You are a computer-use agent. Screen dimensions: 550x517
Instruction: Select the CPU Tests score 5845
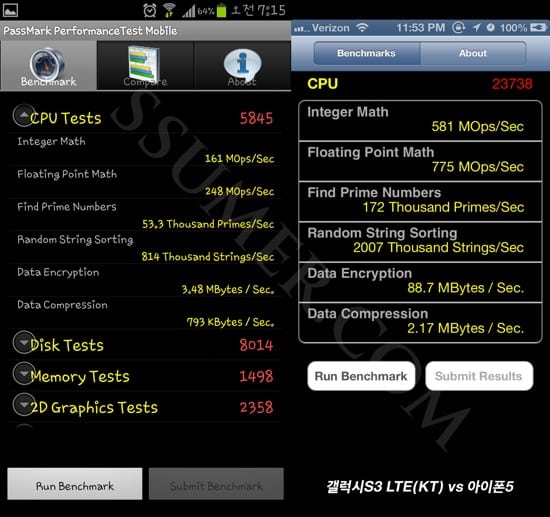pos(256,119)
